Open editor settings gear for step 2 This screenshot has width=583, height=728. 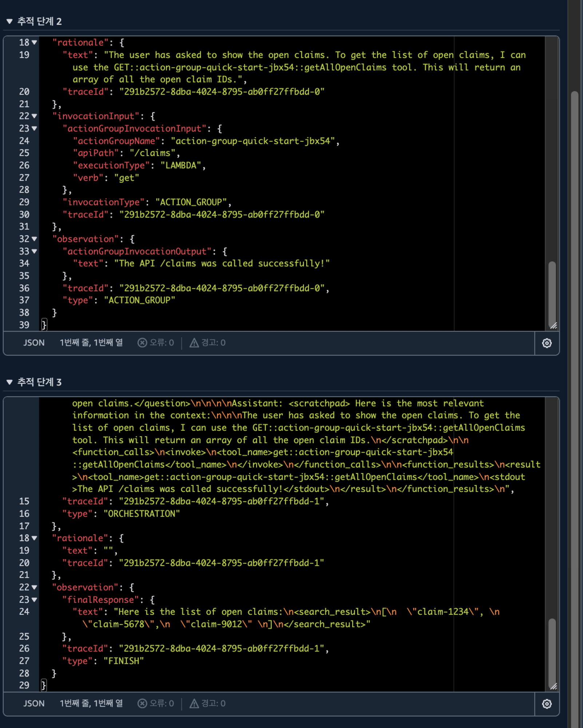(x=547, y=343)
